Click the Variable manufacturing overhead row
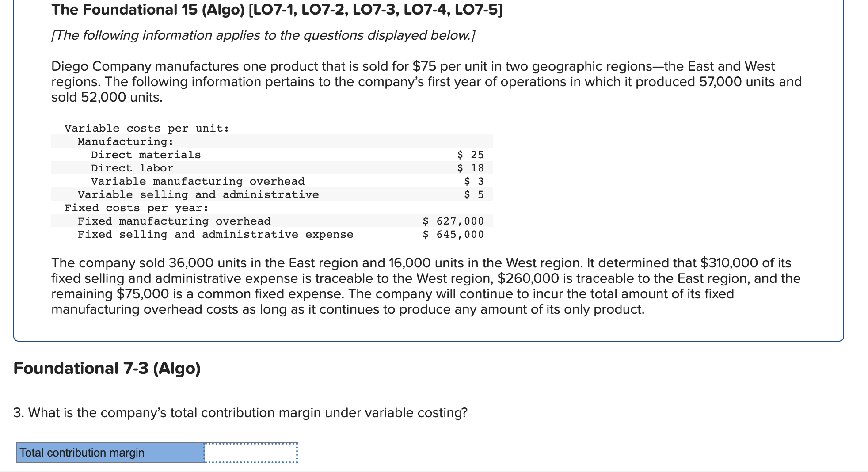This screenshot has height=472, width=868. 197,181
